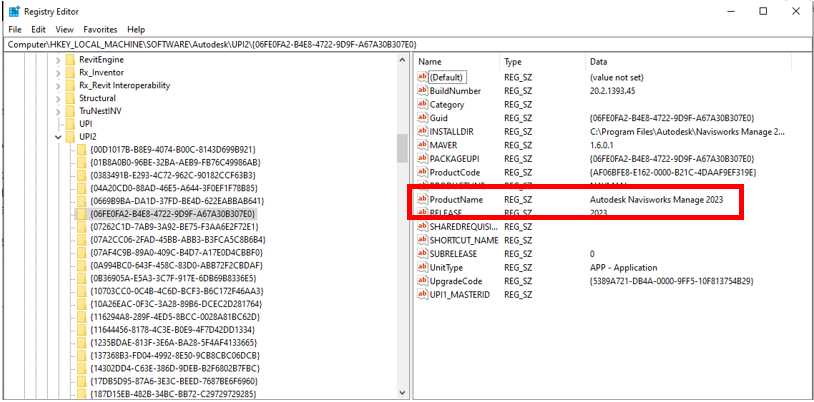Select key {04A20CD0-88AD-46E5-A644-3F0EF1F78B85}
This screenshot has height=402, width=814.
tap(173, 188)
